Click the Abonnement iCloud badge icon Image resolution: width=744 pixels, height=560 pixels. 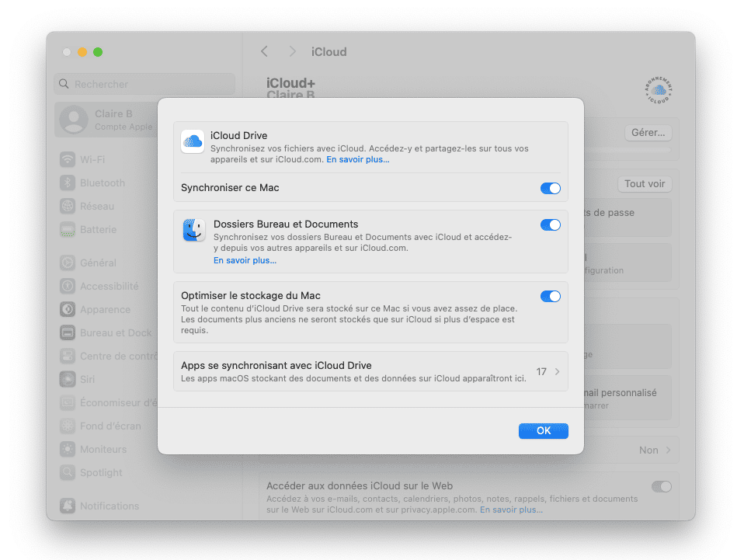pyautogui.click(x=658, y=90)
